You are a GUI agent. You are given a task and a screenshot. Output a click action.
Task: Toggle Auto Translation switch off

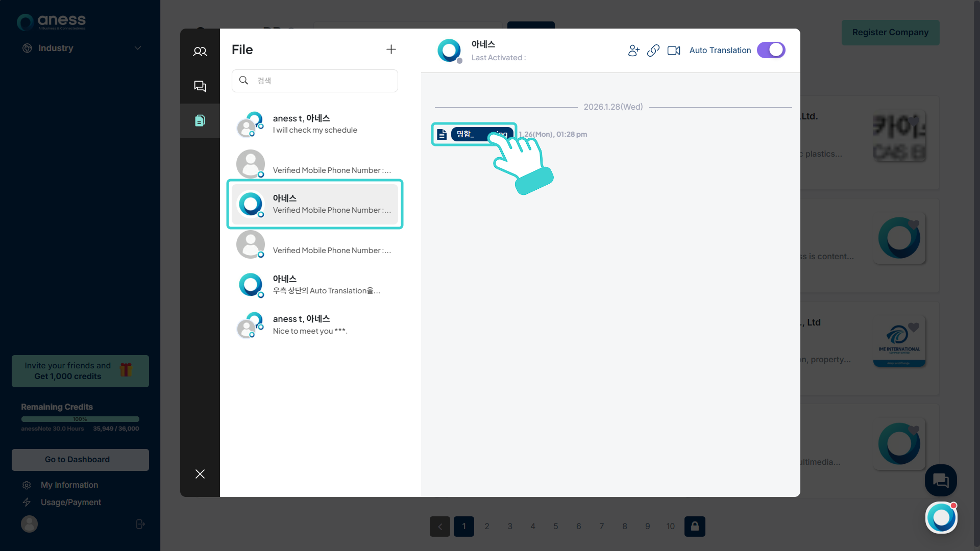click(771, 50)
